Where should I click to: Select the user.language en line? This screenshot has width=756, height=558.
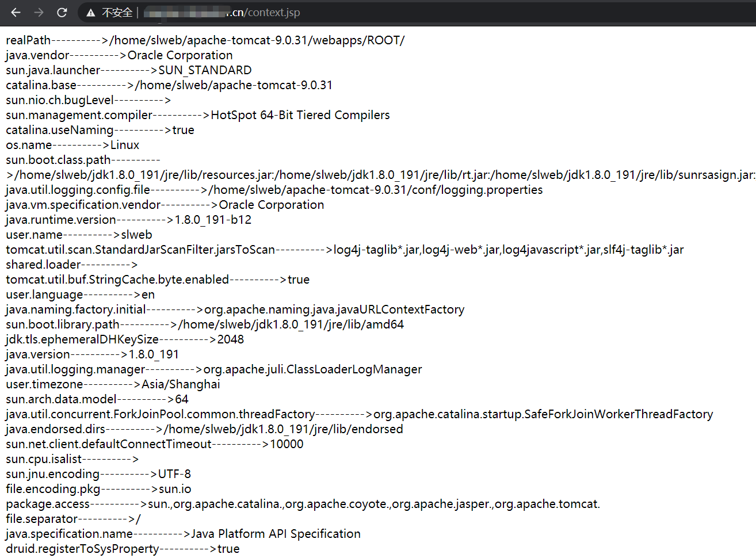[x=81, y=295]
